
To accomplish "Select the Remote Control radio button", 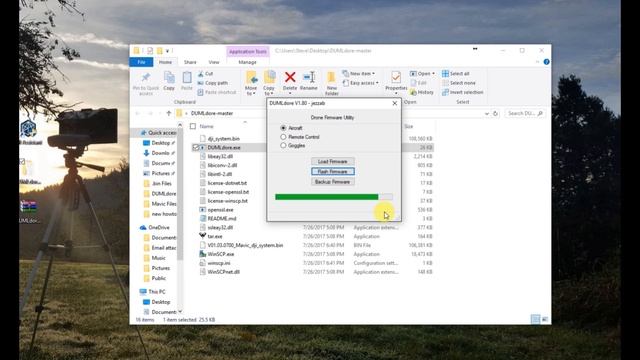I will click(283, 137).
